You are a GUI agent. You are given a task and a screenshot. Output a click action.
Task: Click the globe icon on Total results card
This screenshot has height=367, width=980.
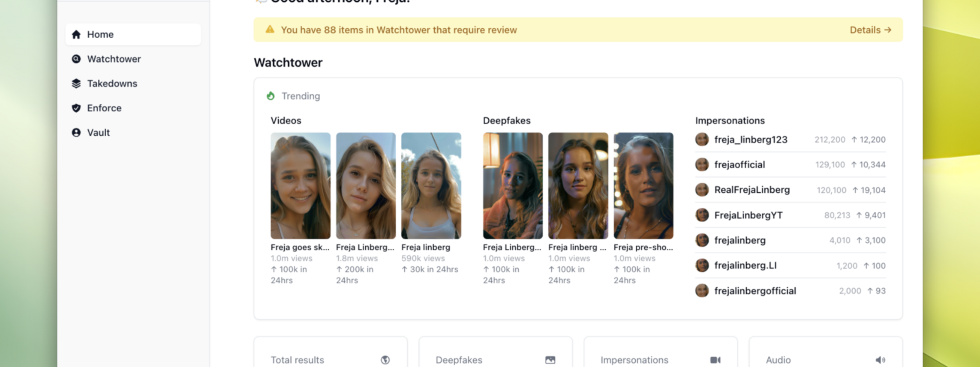pos(385,360)
